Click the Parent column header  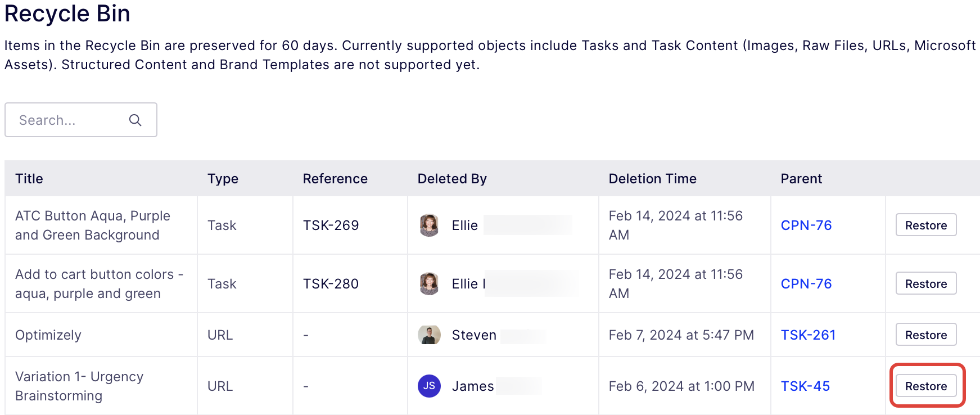click(x=801, y=179)
